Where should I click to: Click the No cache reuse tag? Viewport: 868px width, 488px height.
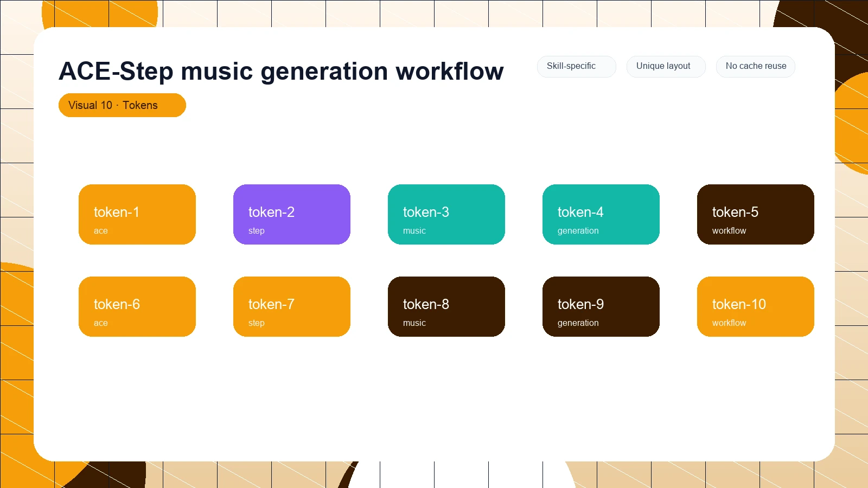click(756, 66)
